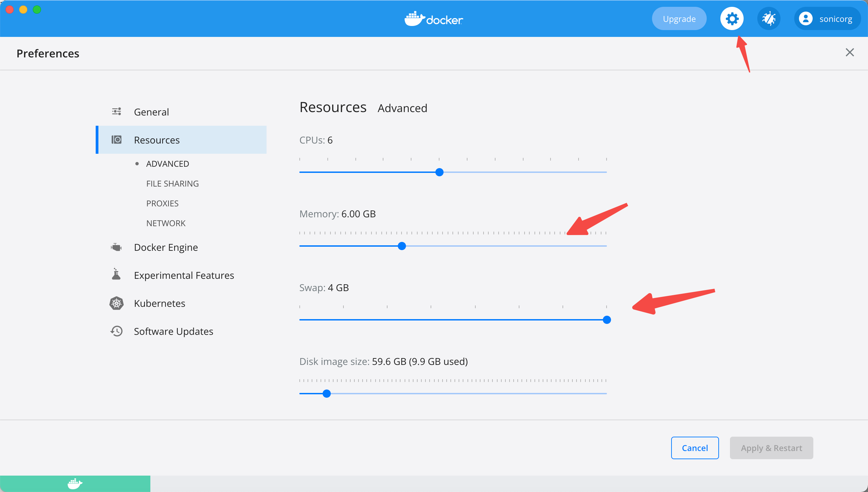The width and height of the screenshot is (868, 492).
Task: Open the PROXIES sub-item
Action: pos(162,203)
